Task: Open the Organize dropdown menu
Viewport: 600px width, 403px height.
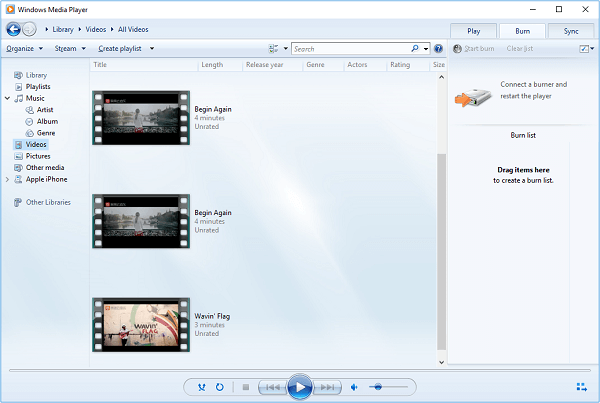Action: pos(24,49)
